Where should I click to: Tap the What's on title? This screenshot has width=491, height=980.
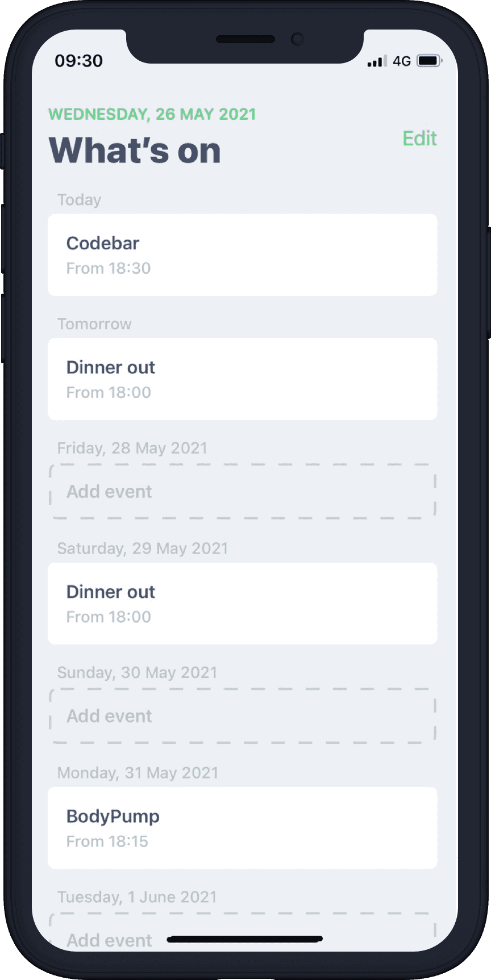(x=135, y=151)
